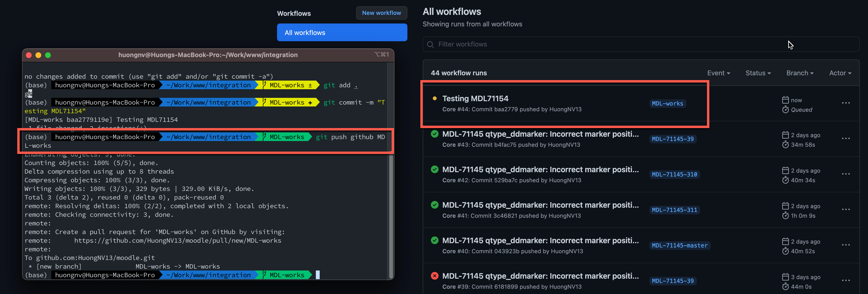This screenshot has height=294, width=868.
Task: Click the search magnifier icon in Filter workflows
Action: [x=430, y=45]
